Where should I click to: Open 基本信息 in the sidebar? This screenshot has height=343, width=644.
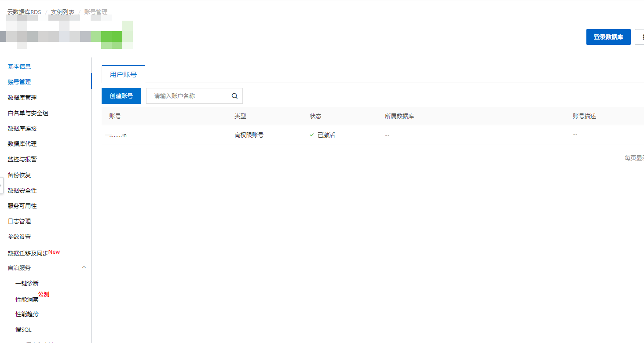coord(19,66)
